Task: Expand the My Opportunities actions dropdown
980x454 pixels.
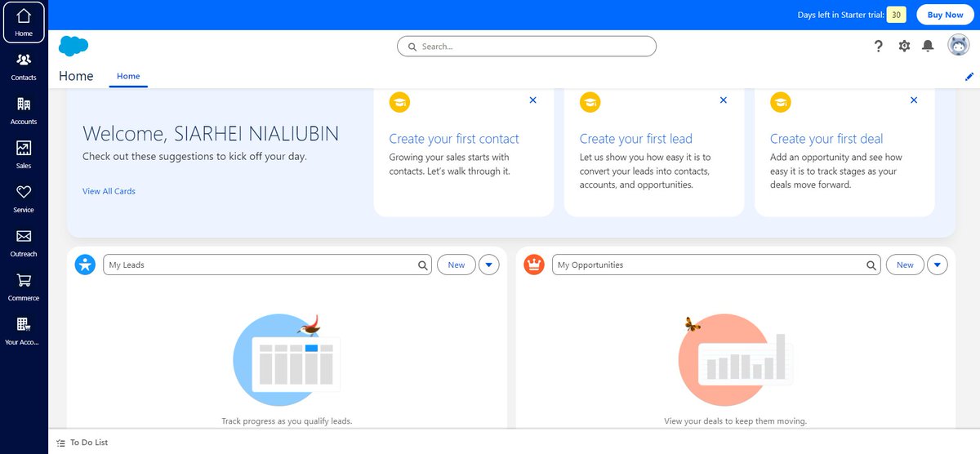Action: (938, 265)
